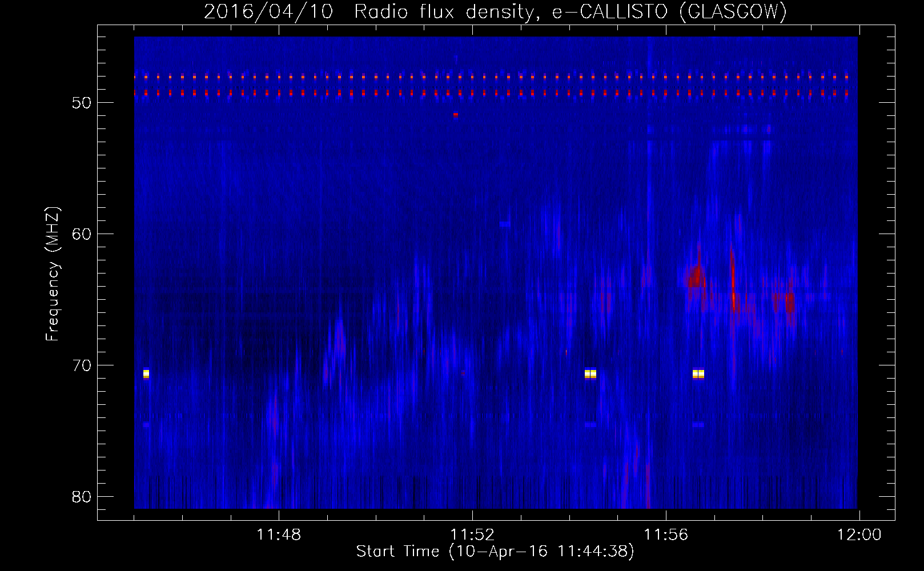Click the '70' frequency axis label
This screenshot has width=924, height=571.
pos(82,365)
